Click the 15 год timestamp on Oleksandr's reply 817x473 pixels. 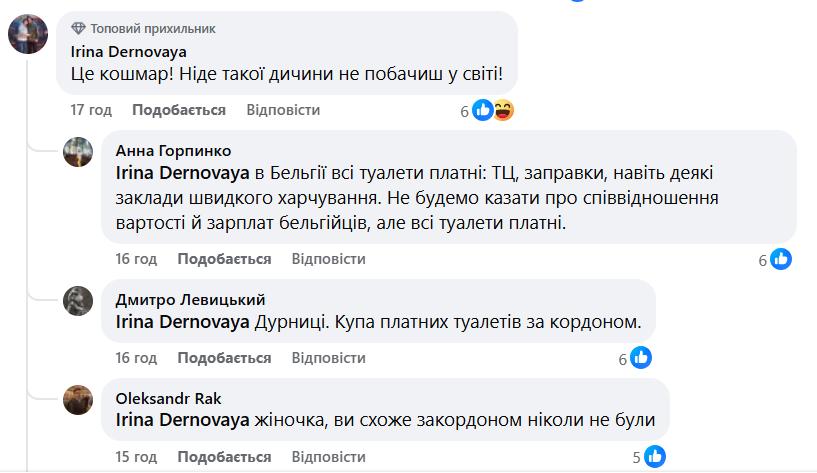click(x=136, y=457)
